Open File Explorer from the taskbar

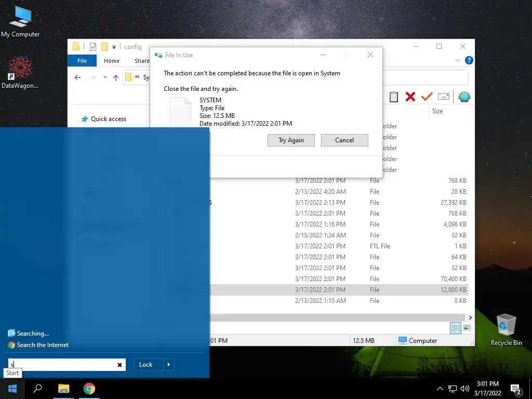coord(63,389)
